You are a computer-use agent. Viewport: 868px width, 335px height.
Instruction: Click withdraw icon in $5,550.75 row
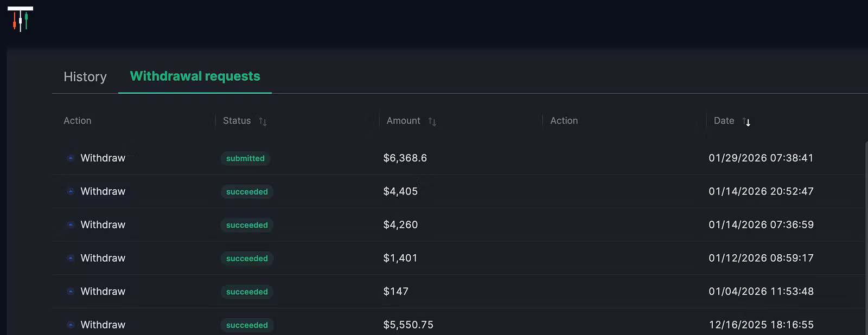(x=71, y=325)
